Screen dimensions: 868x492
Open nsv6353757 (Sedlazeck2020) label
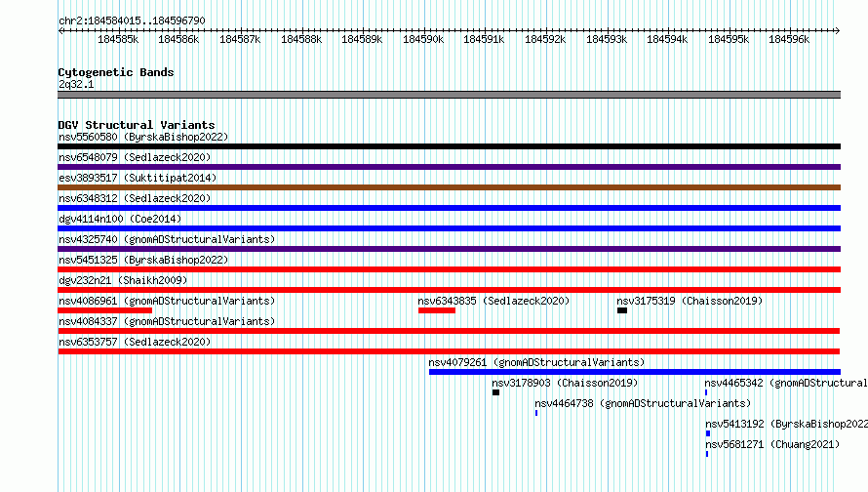click(x=135, y=342)
